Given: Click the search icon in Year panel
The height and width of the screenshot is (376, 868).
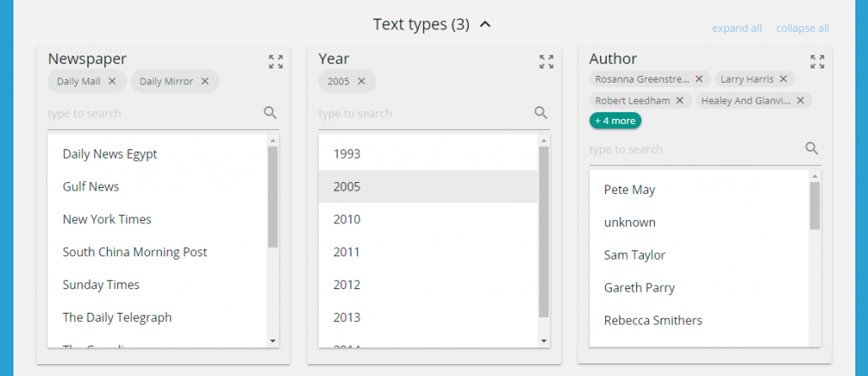Looking at the screenshot, I should [541, 113].
